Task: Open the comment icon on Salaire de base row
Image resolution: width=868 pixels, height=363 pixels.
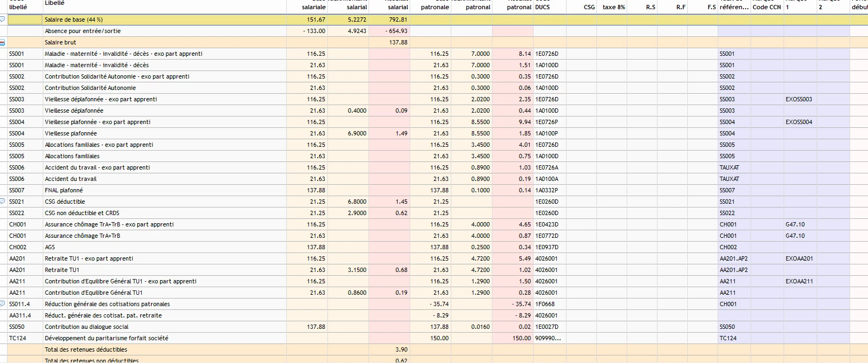Action: point(3,20)
